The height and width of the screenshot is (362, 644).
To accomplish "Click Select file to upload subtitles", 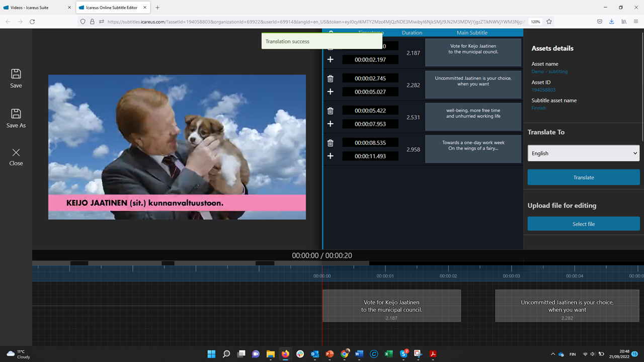I will point(583,224).
